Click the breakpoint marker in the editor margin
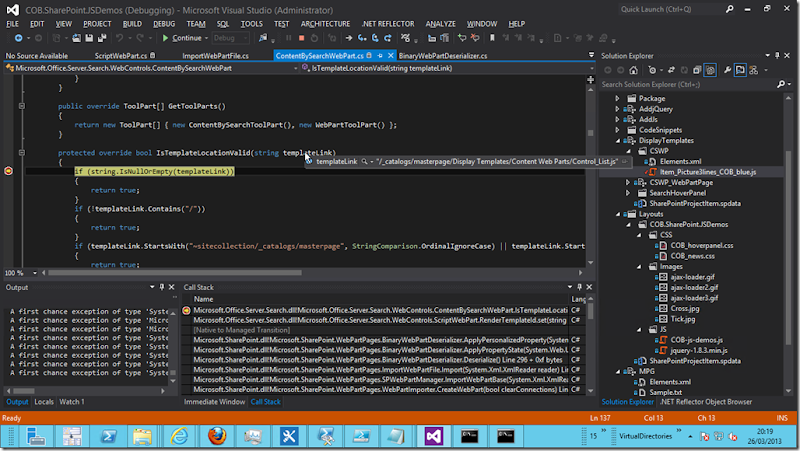The width and height of the screenshot is (800, 451). [8, 171]
